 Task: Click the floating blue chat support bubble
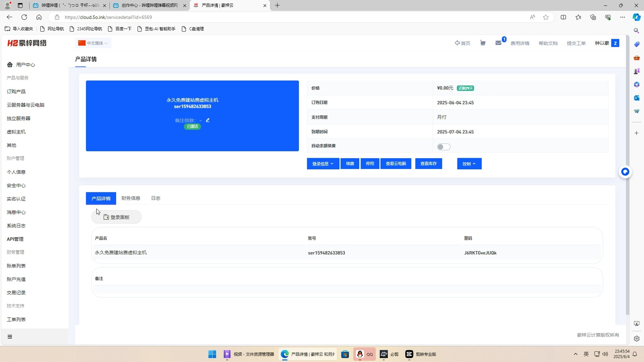pos(625,172)
